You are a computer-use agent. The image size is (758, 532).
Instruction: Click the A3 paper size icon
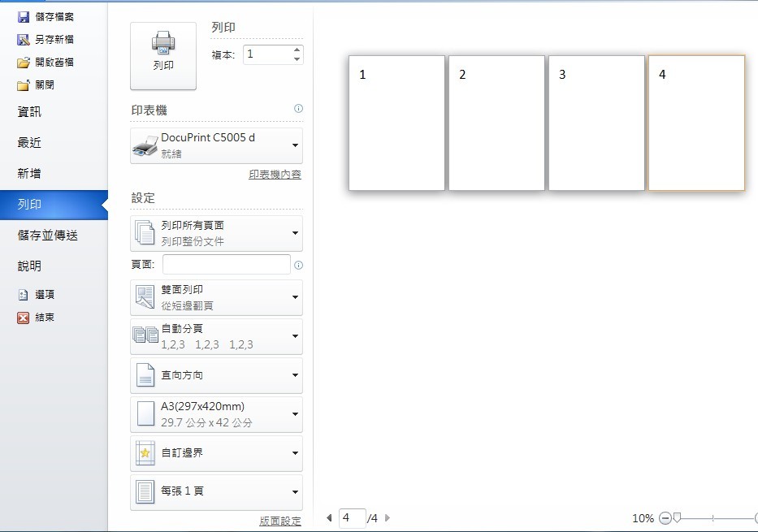145,413
